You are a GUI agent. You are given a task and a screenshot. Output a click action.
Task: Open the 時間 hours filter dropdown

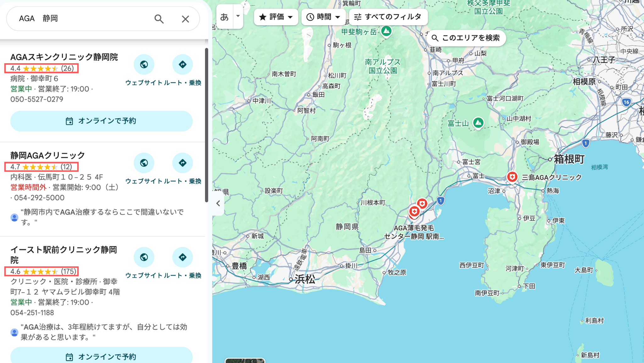pyautogui.click(x=324, y=17)
